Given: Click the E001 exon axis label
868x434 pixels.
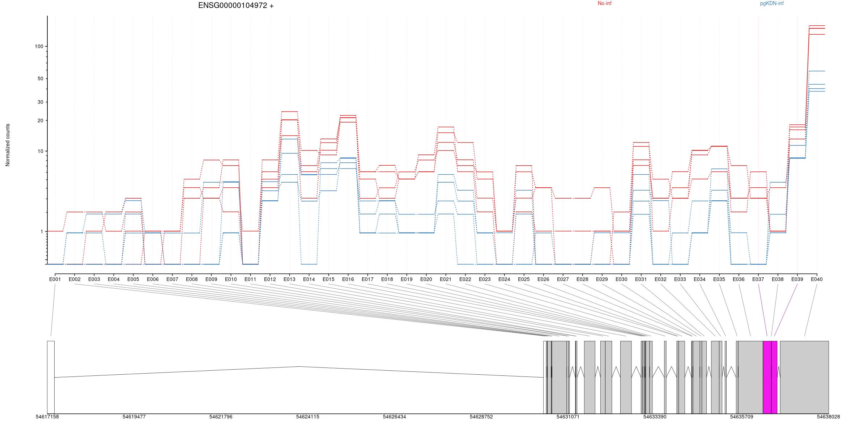Looking at the screenshot, I should coord(55,279).
